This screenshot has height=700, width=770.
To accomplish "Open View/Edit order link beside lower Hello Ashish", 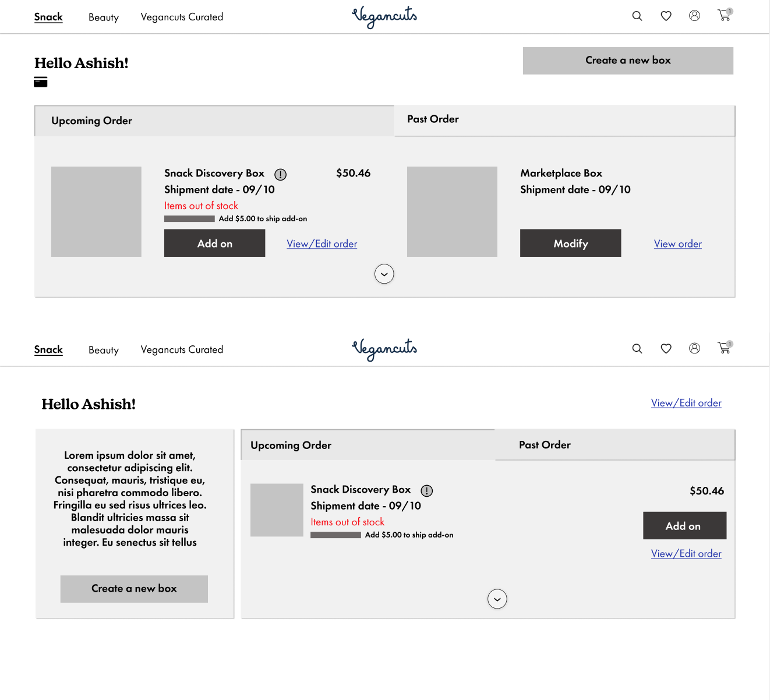I will click(x=686, y=403).
